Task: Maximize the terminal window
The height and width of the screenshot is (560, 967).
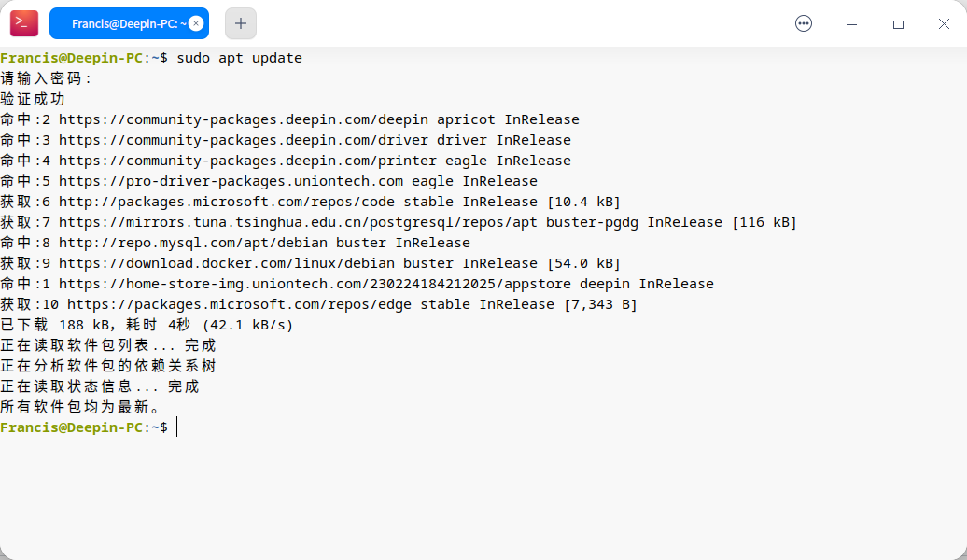Action: pos(898,23)
